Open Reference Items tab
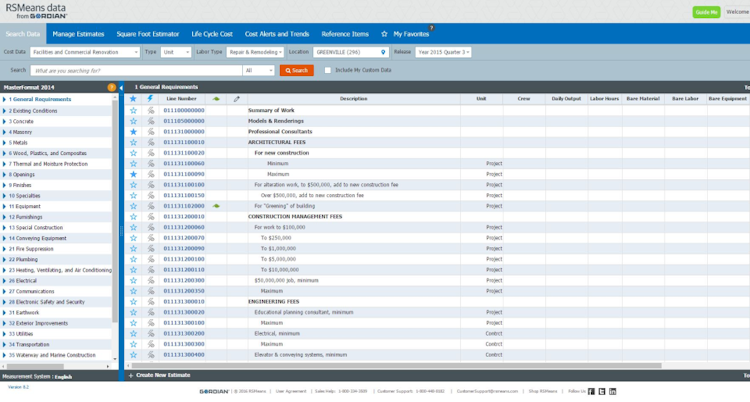The width and height of the screenshot is (750, 402). click(x=345, y=34)
